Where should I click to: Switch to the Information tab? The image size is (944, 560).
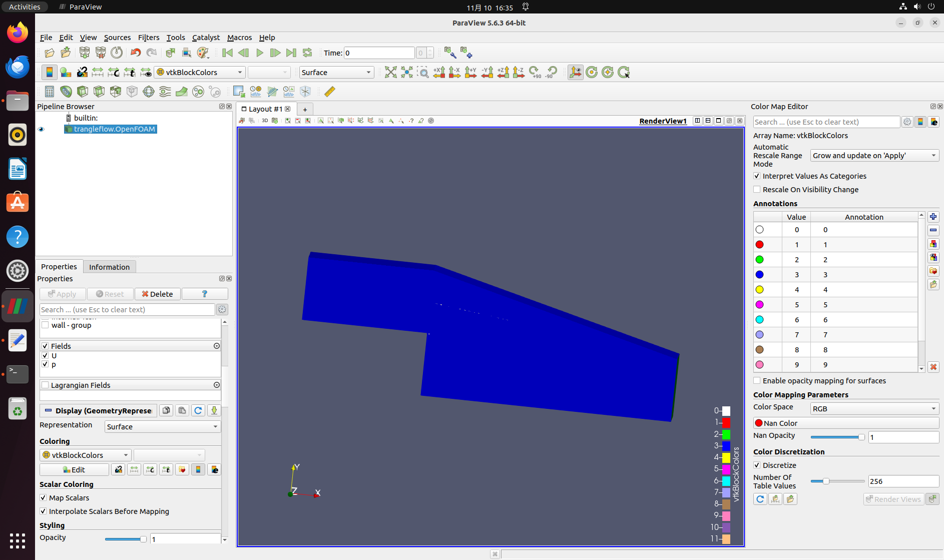click(109, 266)
